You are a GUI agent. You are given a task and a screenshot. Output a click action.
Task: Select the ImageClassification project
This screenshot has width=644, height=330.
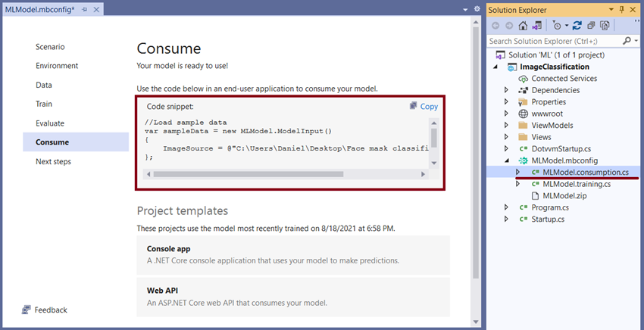click(555, 67)
